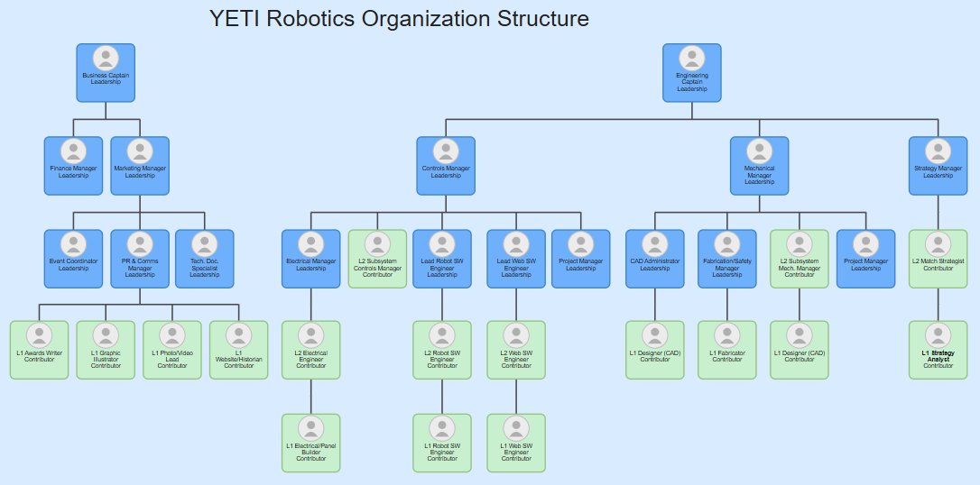
Task: Click the L1 Electrical/Panel Builder node
Action: point(310,444)
